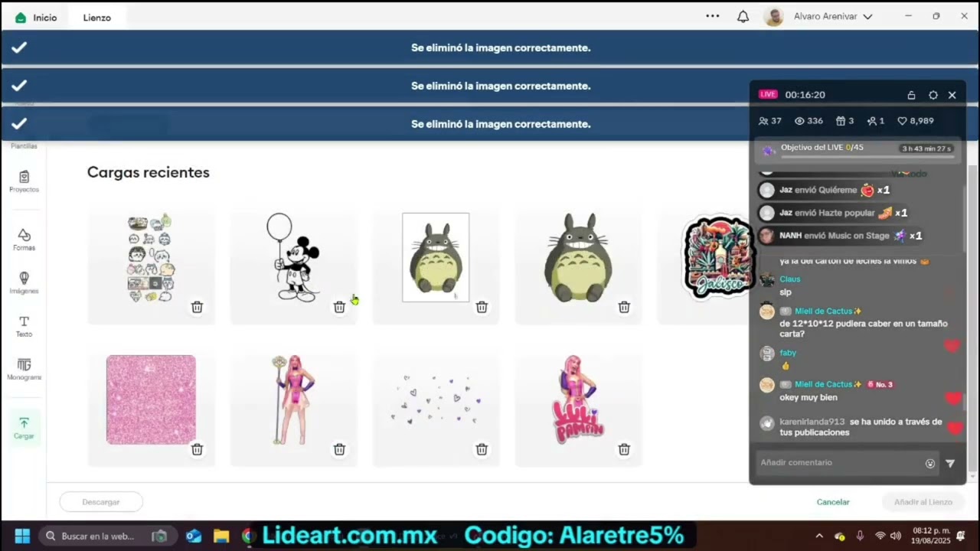The image size is (980, 551).
Task: Delete the Mickey Mouse balloon upload
Action: coord(339,307)
